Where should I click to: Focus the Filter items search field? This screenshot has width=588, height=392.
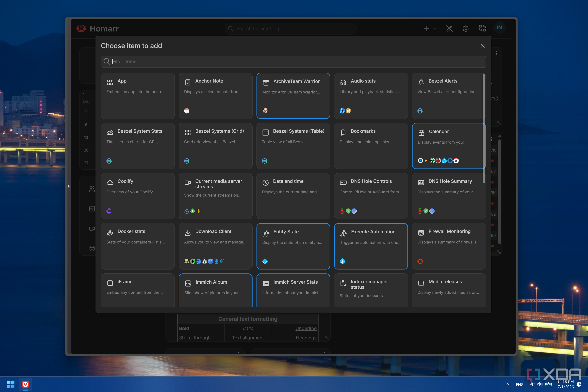293,61
